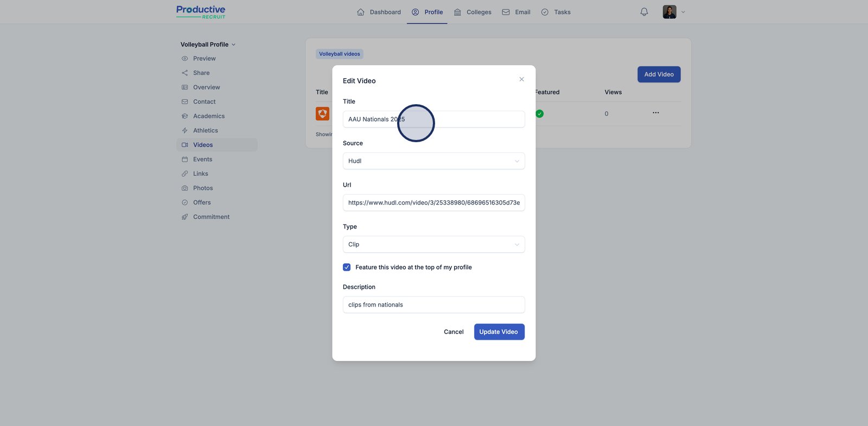Open the Type dropdown showing Clip
868x426 pixels.
[433, 245]
